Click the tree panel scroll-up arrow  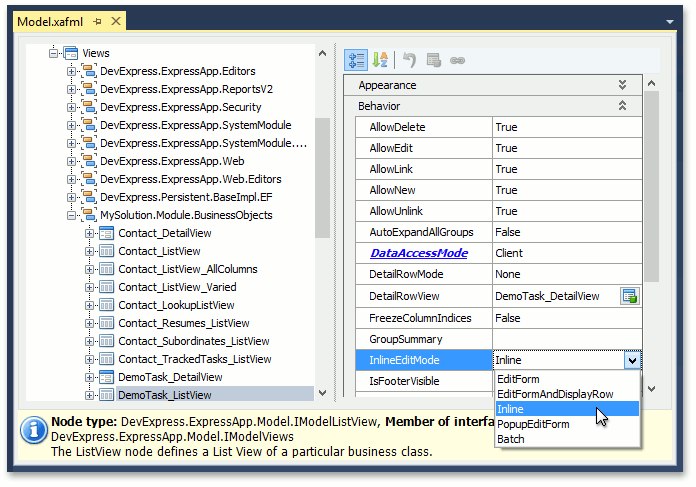pos(323,53)
